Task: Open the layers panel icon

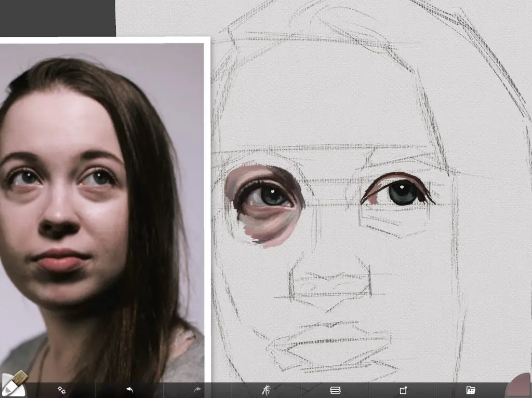Action: click(x=335, y=390)
